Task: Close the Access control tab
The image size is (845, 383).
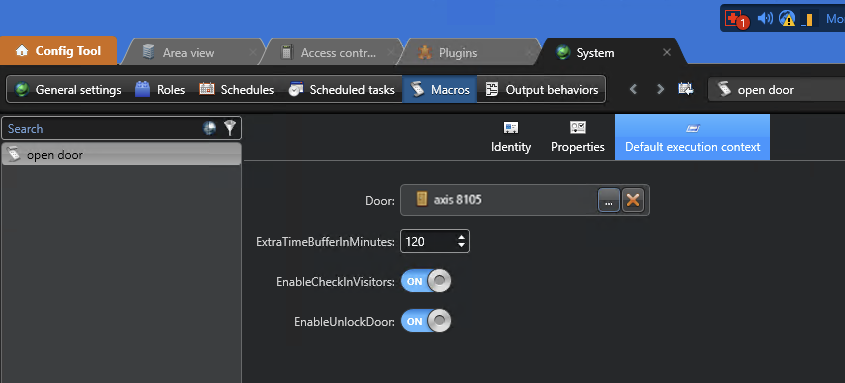Action: 391,52
